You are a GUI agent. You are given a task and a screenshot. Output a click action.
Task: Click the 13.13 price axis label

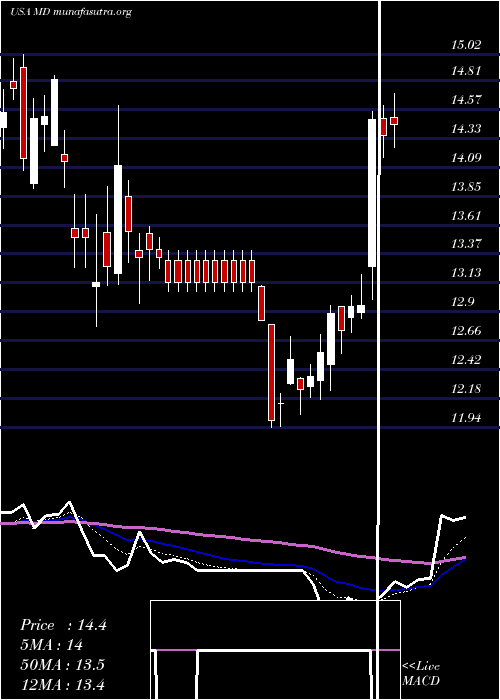pyautogui.click(x=467, y=273)
